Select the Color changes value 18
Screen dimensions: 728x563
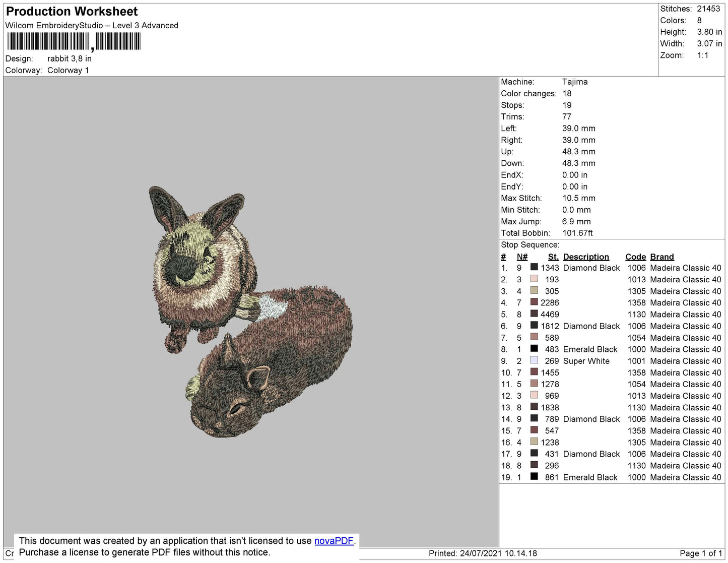[x=567, y=93]
